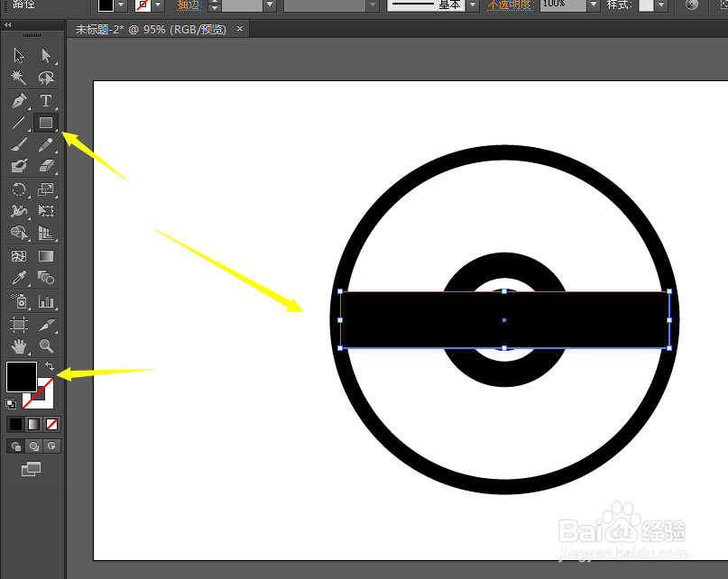Viewport: 728px width, 579px height.
Task: Click the control bar fill color swatch
Action: coord(106,5)
